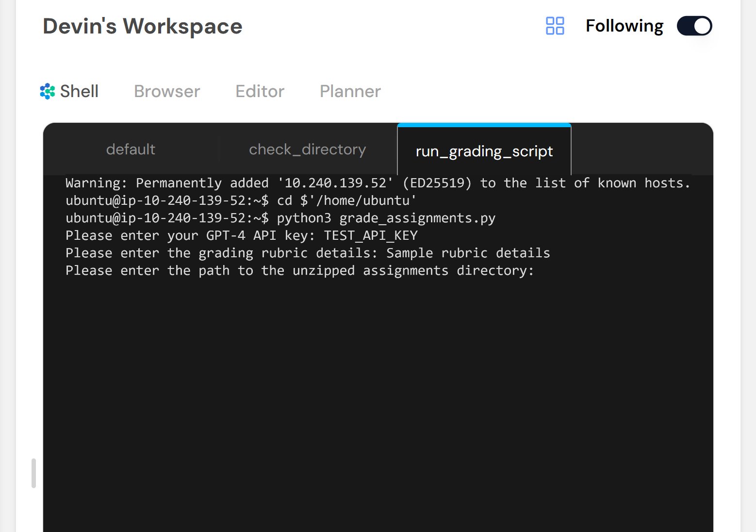
Task: Click the Shell tab's hexagon icon
Action: pos(48,91)
